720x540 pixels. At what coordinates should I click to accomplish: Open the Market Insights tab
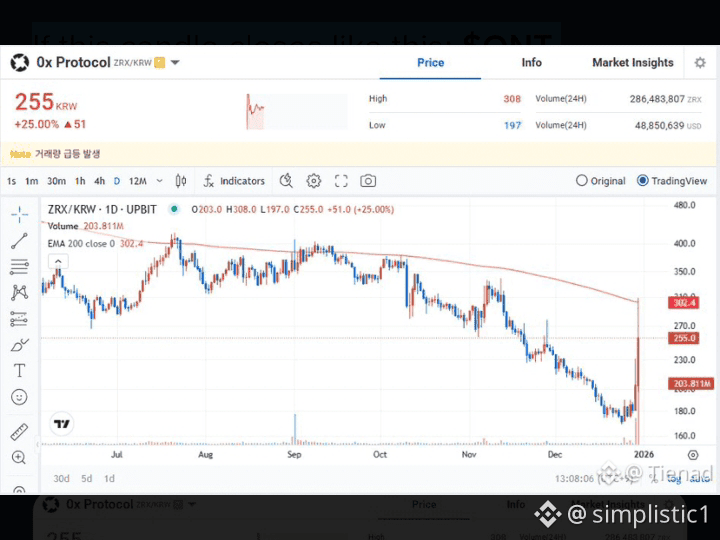click(632, 62)
